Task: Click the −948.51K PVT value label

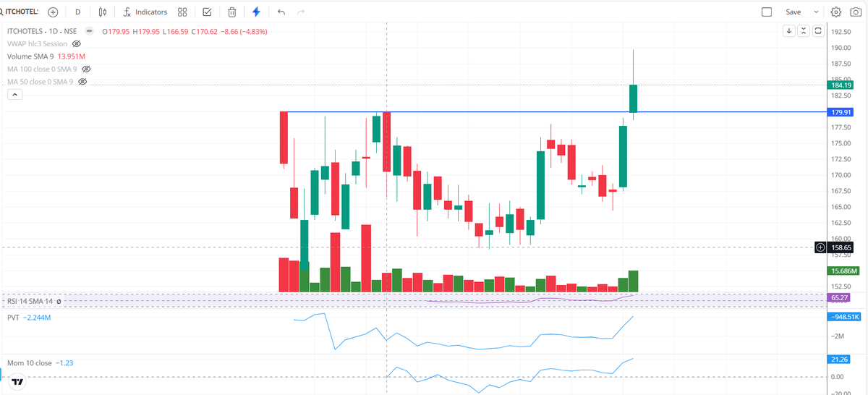Action: (845, 316)
